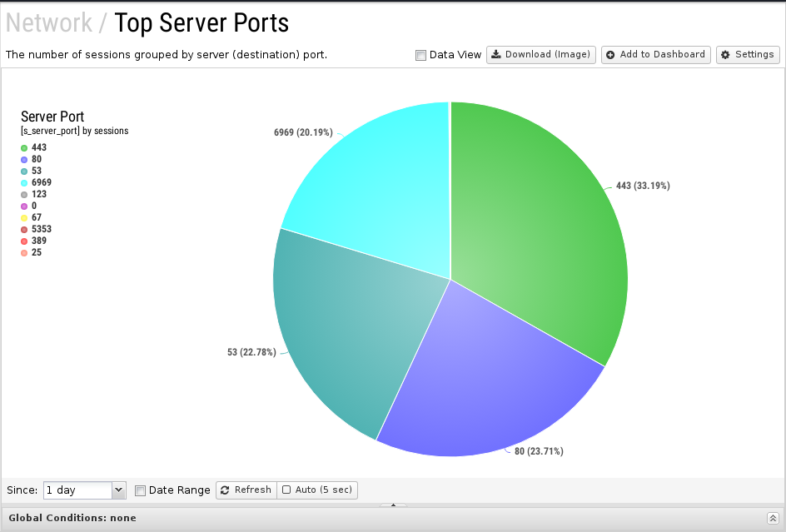
Task: Click the plus icon on Add to Dashboard
Action: [610, 55]
